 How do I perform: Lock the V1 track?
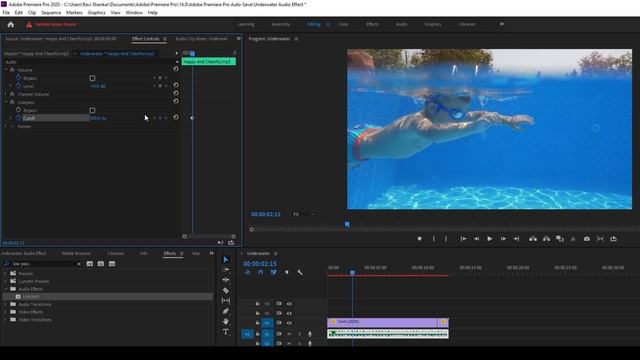(258, 323)
